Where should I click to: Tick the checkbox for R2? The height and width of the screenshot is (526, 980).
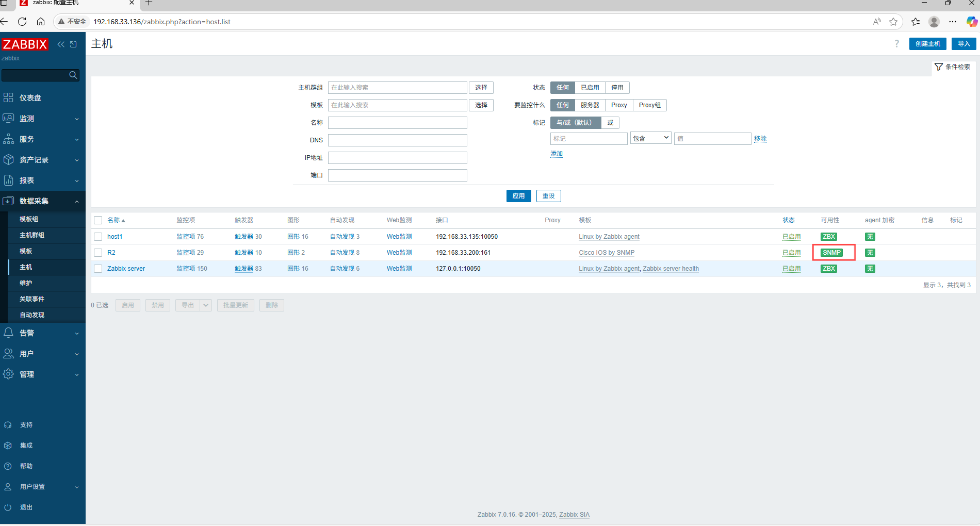(x=98, y=253)
